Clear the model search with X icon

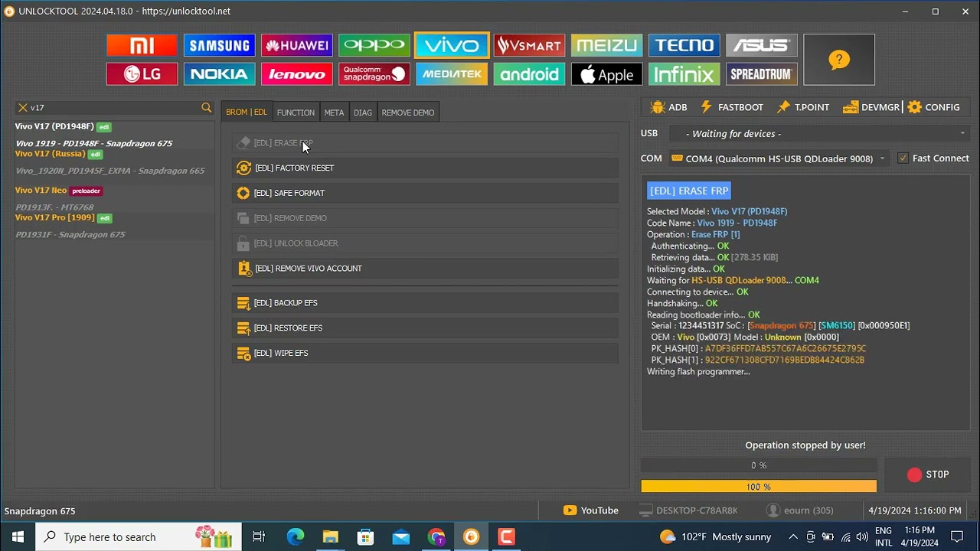pos(23,108)
